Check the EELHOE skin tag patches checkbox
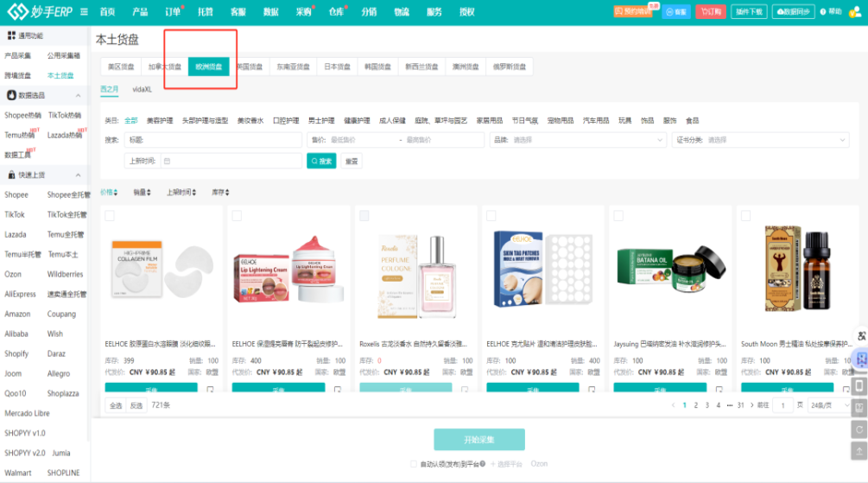 tap(491, 215)
